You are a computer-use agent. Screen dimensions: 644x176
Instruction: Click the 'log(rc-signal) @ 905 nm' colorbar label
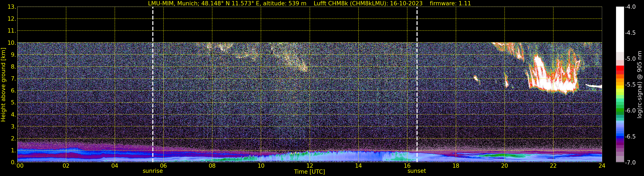tap(640, 85)
